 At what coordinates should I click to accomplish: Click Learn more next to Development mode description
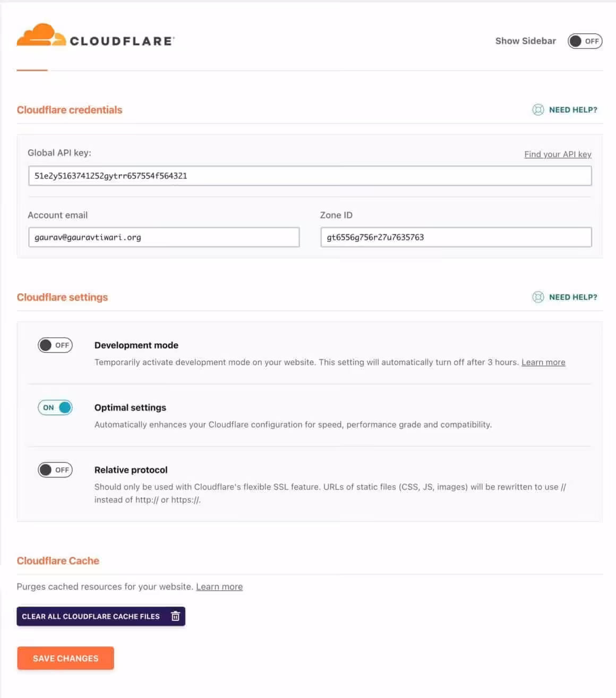[543, 362]
